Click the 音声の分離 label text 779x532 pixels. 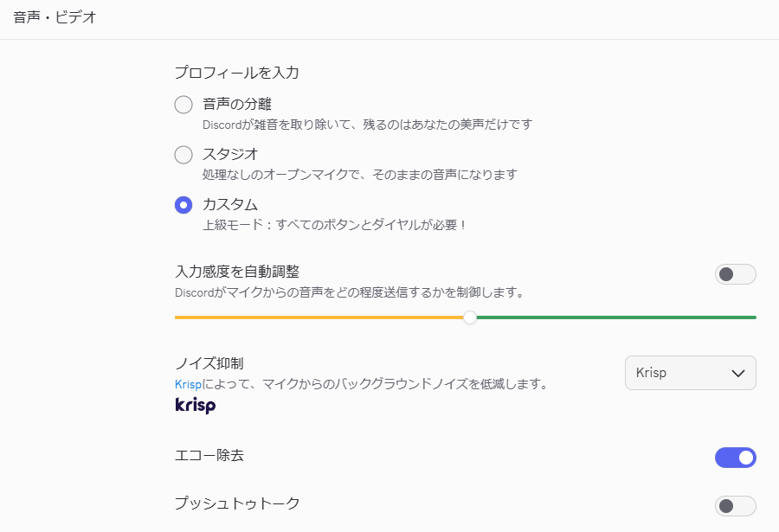(x=237, y=105)
